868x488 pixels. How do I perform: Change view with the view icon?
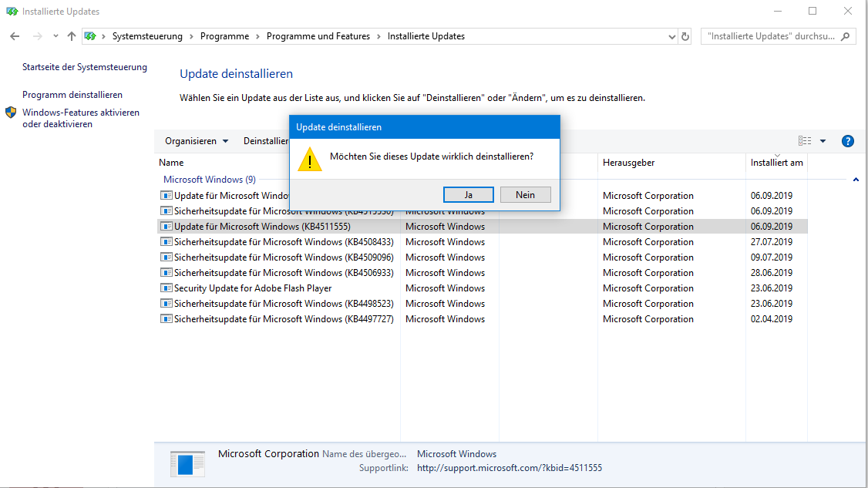(805, 141)
